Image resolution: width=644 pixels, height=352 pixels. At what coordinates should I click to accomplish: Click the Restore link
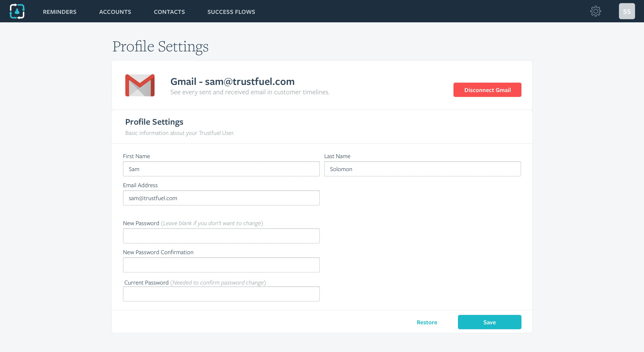427,322
